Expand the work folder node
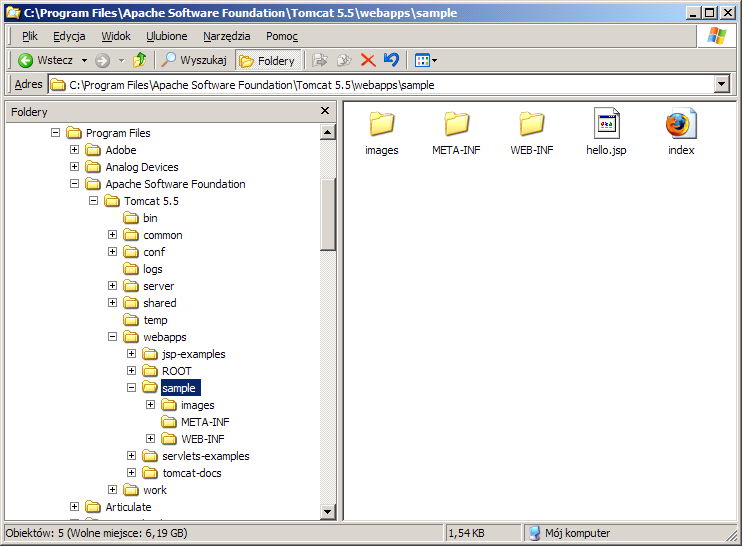This screenshot has width=743, height=547. coord(112,490)
